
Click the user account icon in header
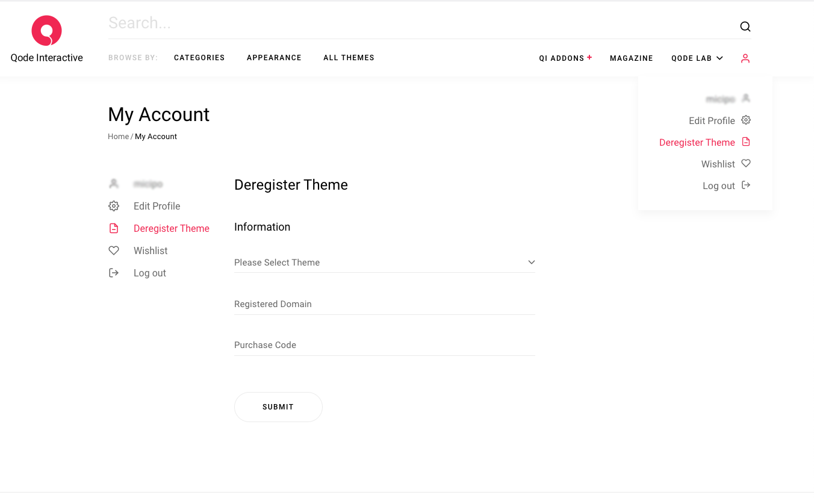click(745, 58)
